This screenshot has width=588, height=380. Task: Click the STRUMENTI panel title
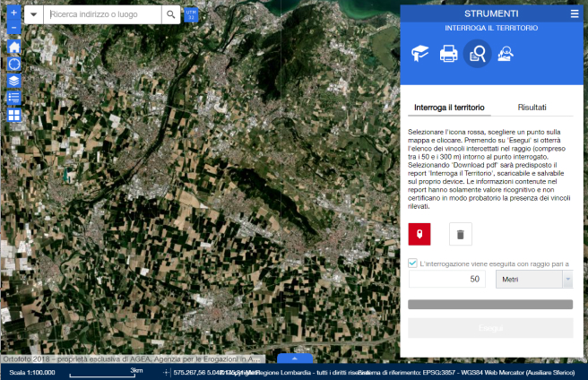[491, 13]
